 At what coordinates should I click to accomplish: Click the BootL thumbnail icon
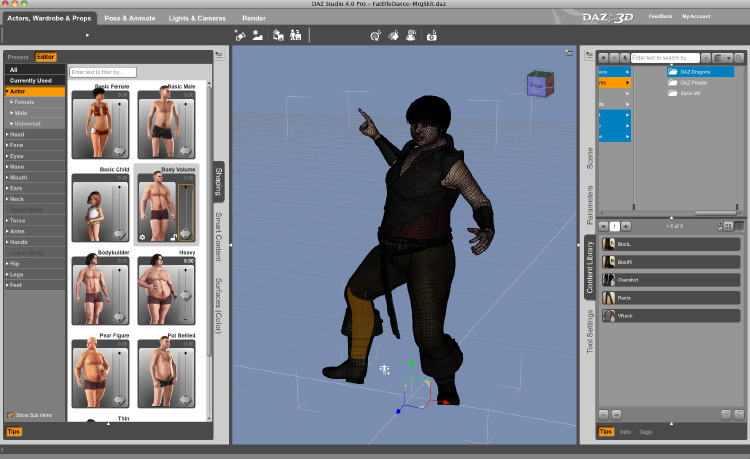point(608,244)
